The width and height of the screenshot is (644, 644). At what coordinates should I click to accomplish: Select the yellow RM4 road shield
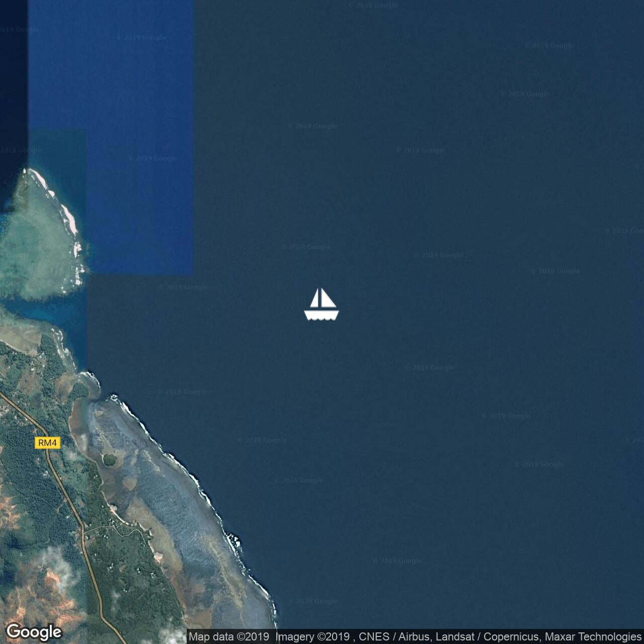48,443
